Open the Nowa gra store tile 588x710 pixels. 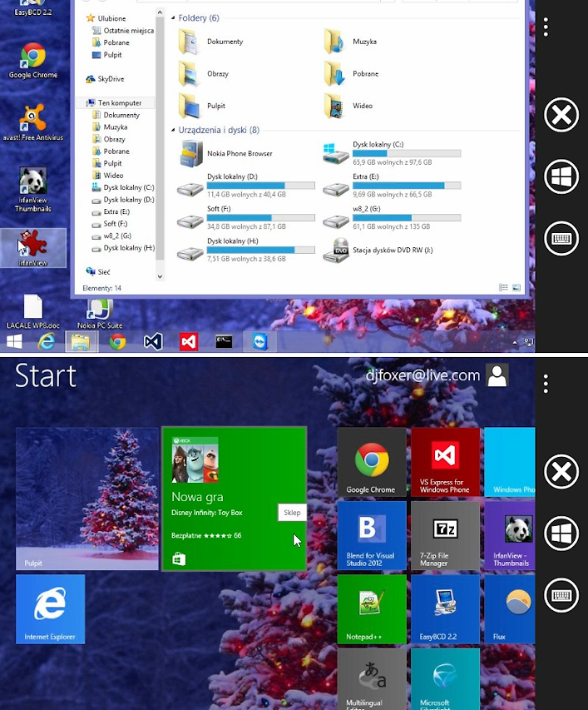tap(235, 499)
